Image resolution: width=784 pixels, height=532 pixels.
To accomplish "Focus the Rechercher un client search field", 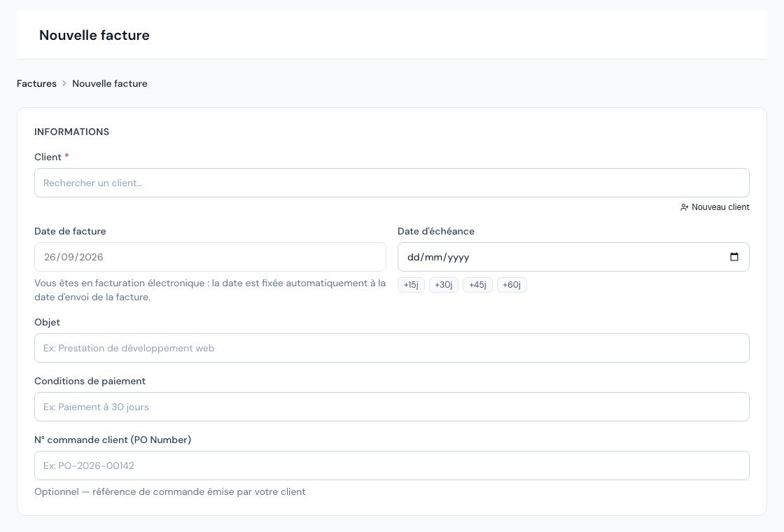I will pyautogui.click(x=391, y=183).
